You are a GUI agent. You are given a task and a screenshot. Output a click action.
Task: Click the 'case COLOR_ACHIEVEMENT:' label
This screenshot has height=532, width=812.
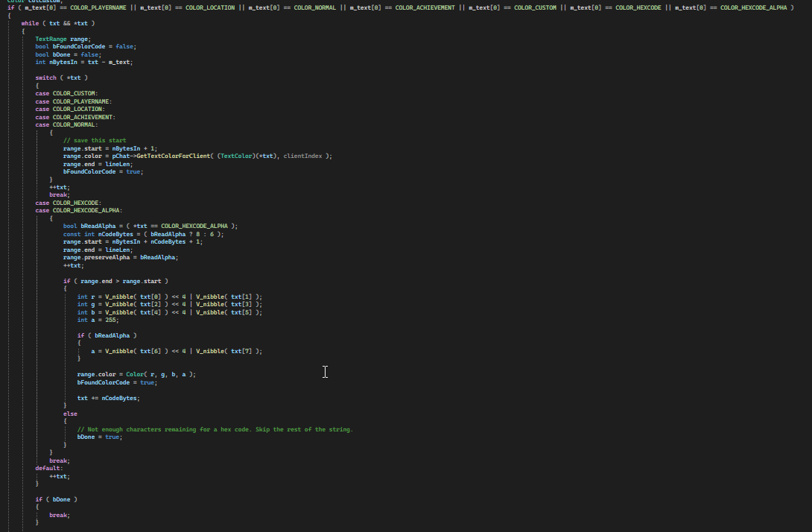point(75,117)
